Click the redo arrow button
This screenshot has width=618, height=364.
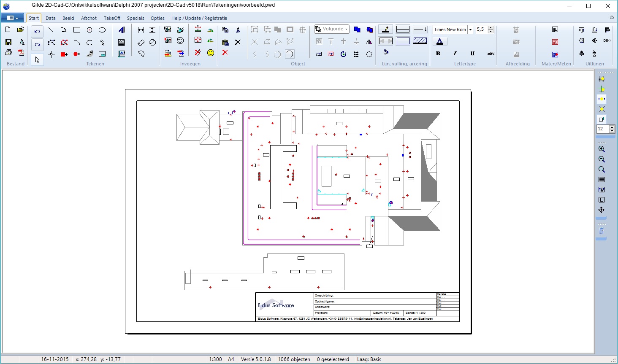coord(37,45)
